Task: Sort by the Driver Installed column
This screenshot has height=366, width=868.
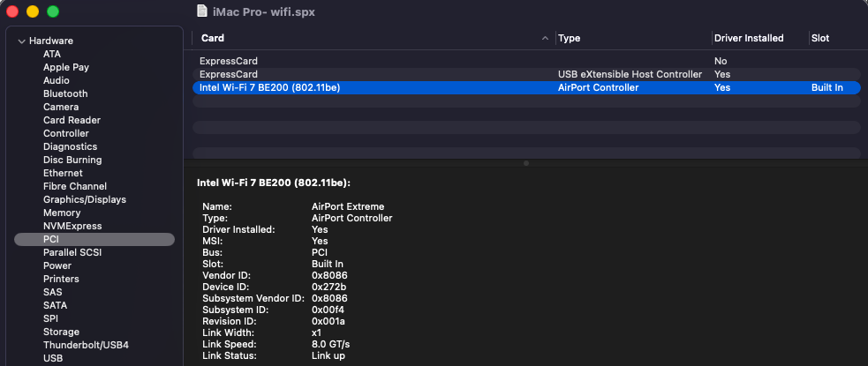Action: [749, 38]
